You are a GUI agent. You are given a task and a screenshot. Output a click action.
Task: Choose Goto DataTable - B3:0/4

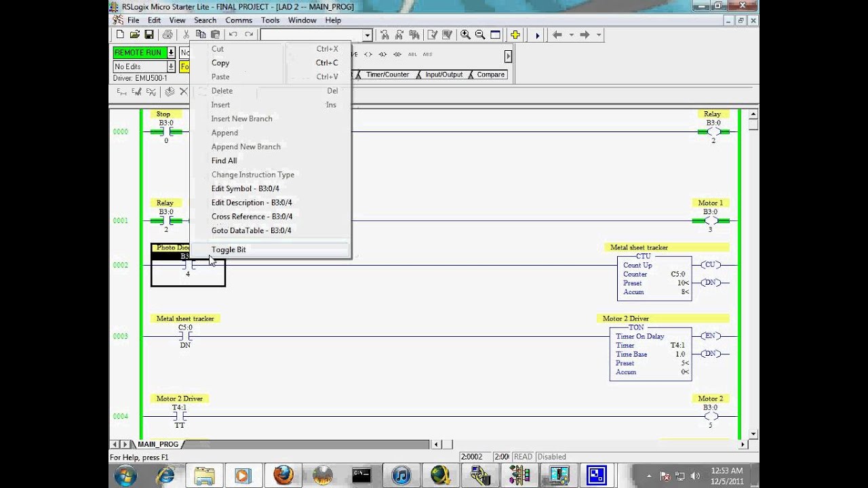(x=270, y=230)
